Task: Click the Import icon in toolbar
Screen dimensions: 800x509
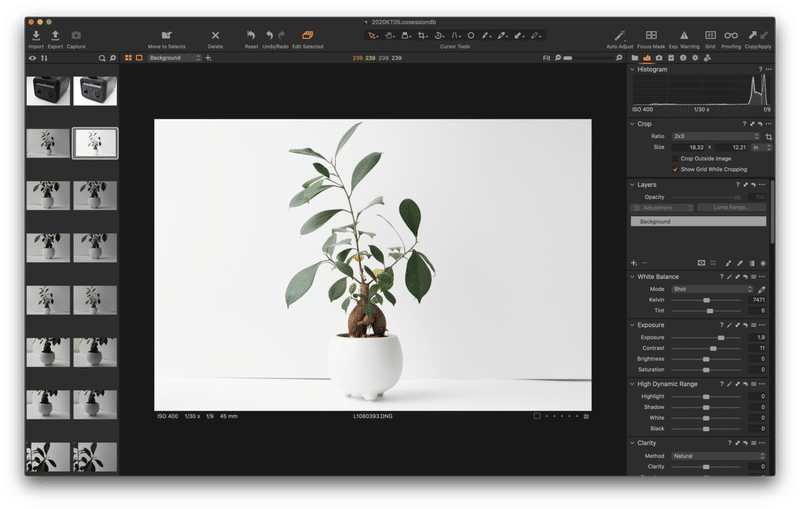Action: (x=36, y=35)
